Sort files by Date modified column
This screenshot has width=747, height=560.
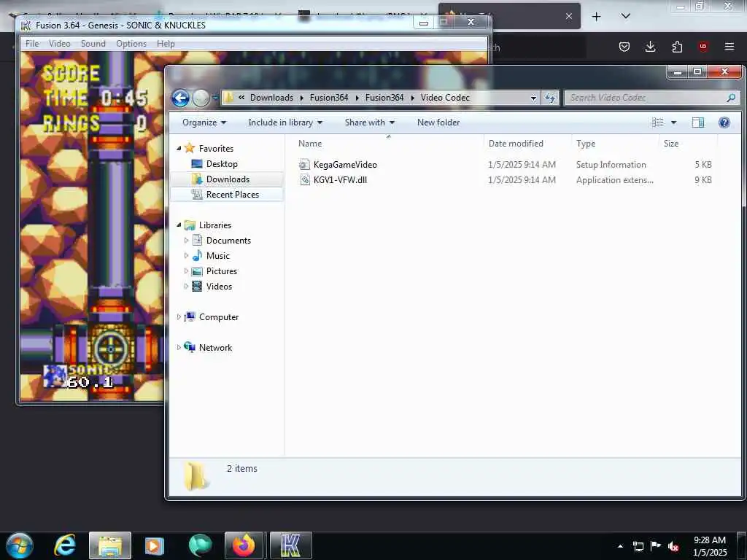[x=516, y=144]
